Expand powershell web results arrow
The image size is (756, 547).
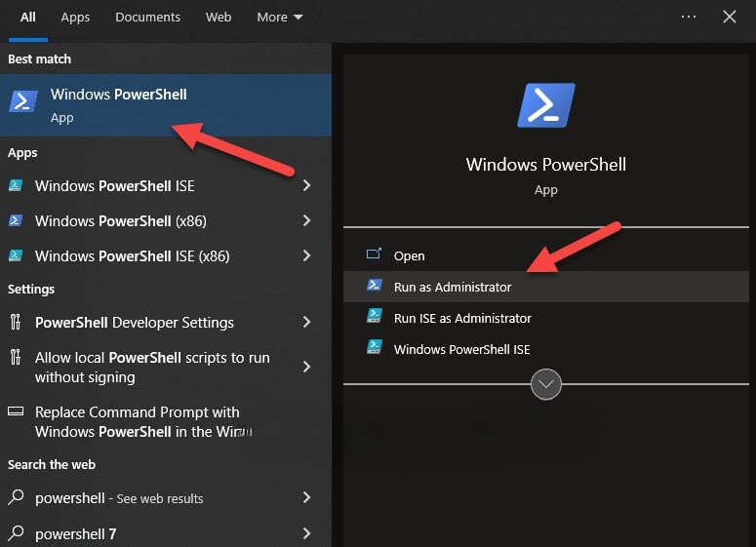(x=306, y=497)
